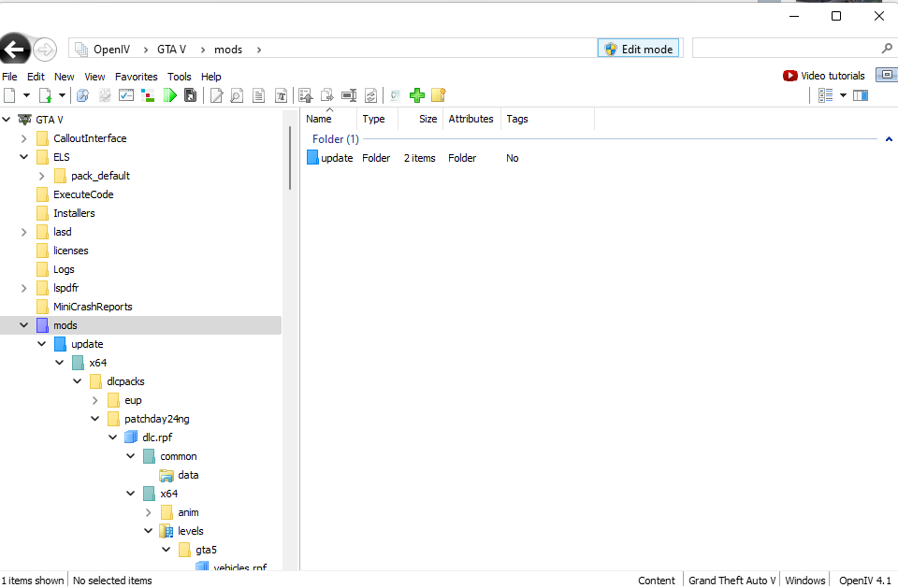The height and width of the screenshot is (588, 898).
Task: Open the view mode dropdown arrow
Action: [843, 95]
